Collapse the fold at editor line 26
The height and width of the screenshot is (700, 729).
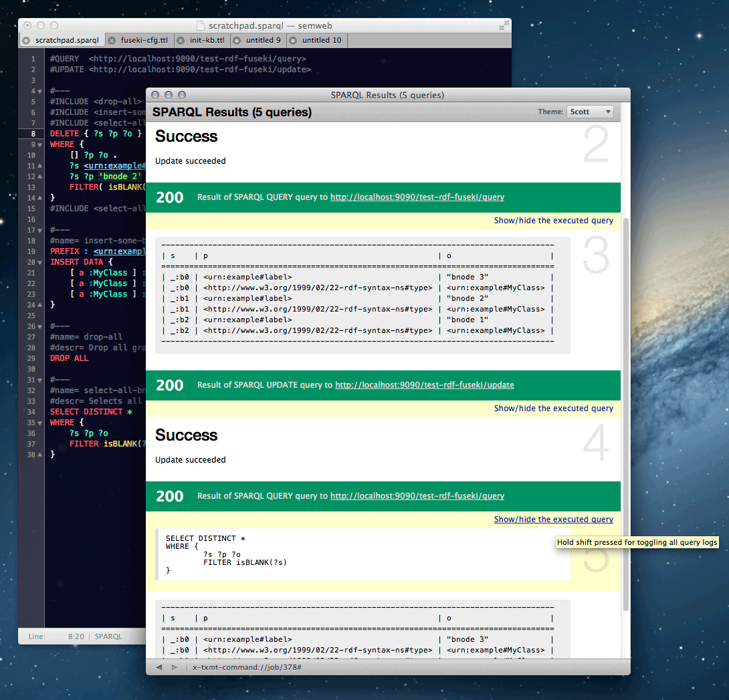coord(39,327)
